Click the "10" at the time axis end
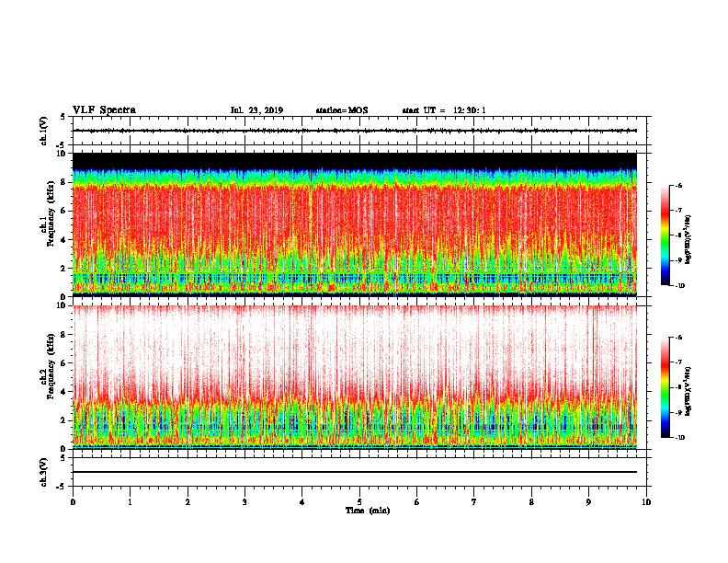 646,502
